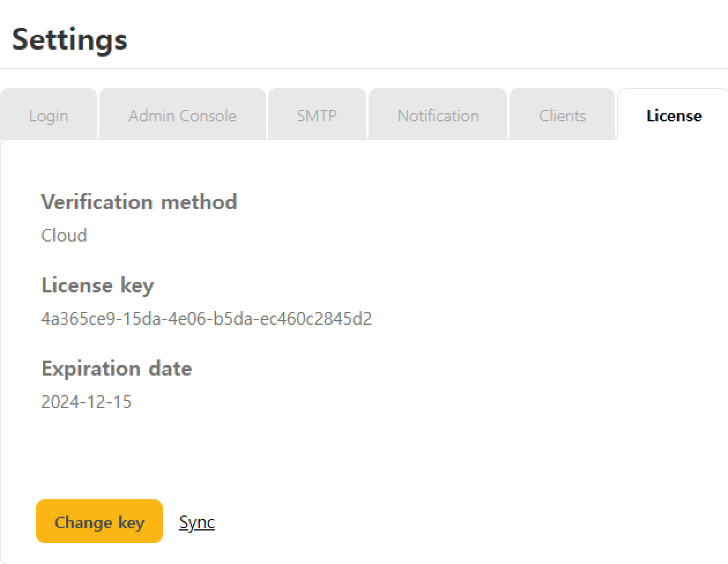The height and width of the screenshot is (564, 728).
Task: Click the ec460c2845d2 segment of license key
Action: pos(315,318)
